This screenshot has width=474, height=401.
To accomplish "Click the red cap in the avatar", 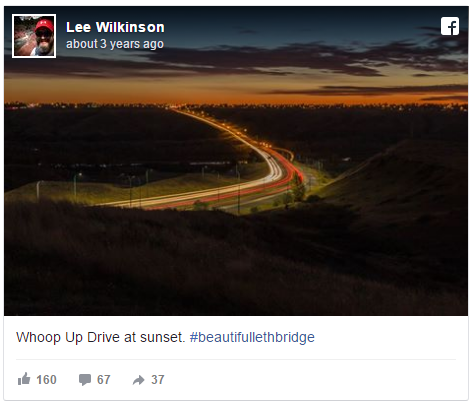I will tap(44, 25).
